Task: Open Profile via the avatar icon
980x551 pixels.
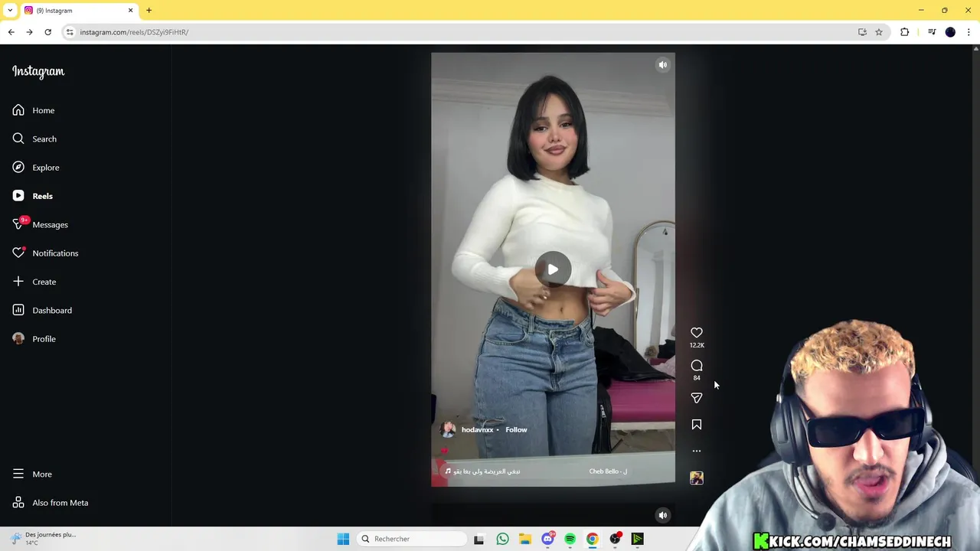Action: point(18,338)
